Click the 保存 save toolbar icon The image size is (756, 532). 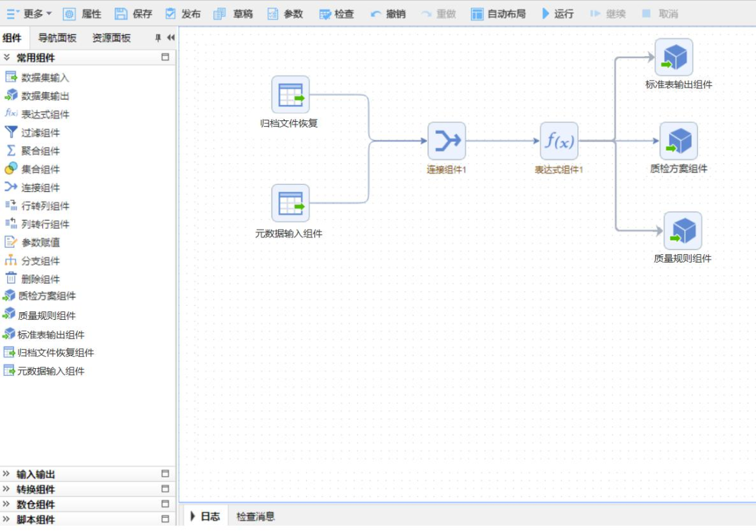point(121,14)
